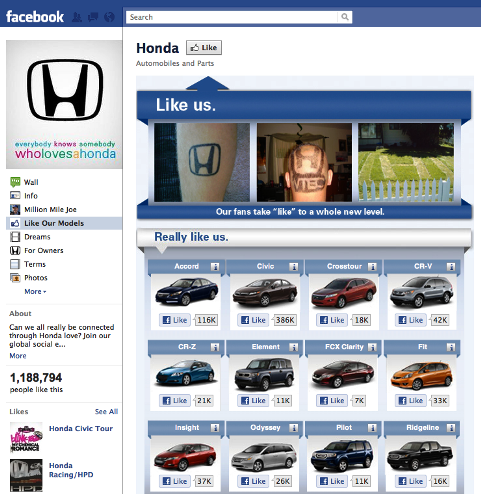Click the Odyssey info icon
481x494 pixels.
(x=294, y=428)
